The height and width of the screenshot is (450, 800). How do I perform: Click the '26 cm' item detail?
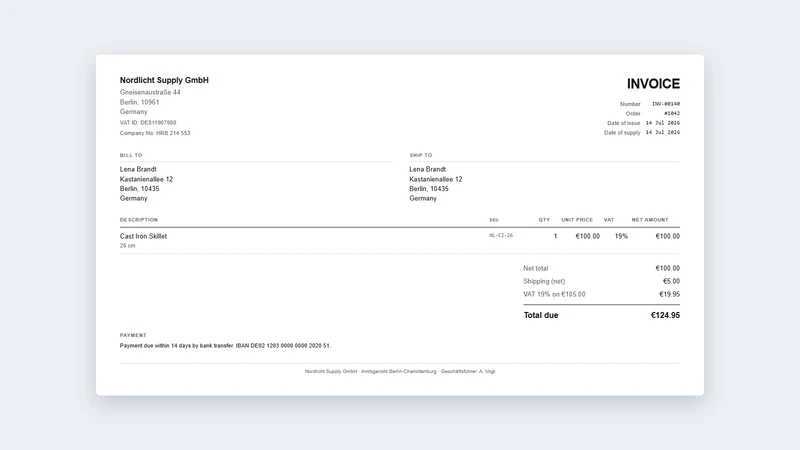coord(128,246)
